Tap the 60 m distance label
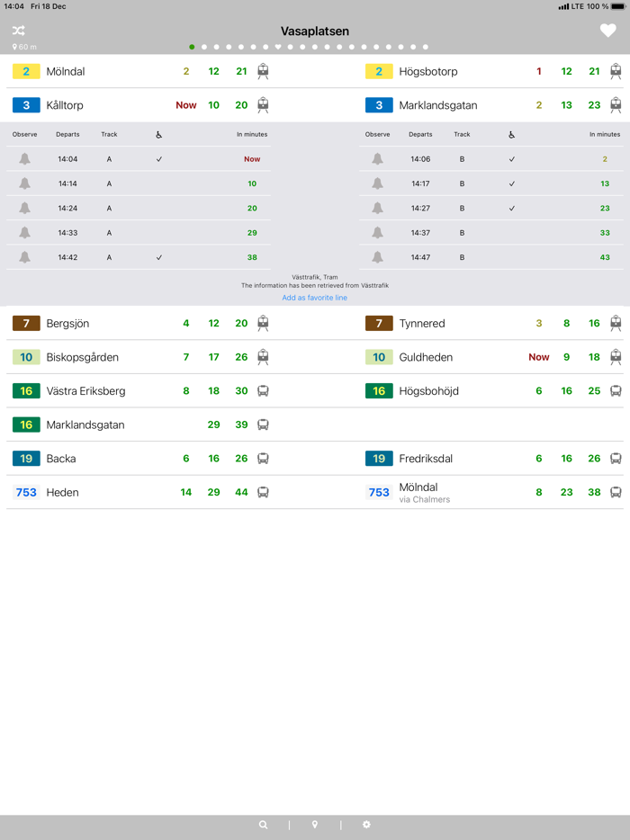The width and height of the screenshot is (630, 840). (x=24, y=47)
